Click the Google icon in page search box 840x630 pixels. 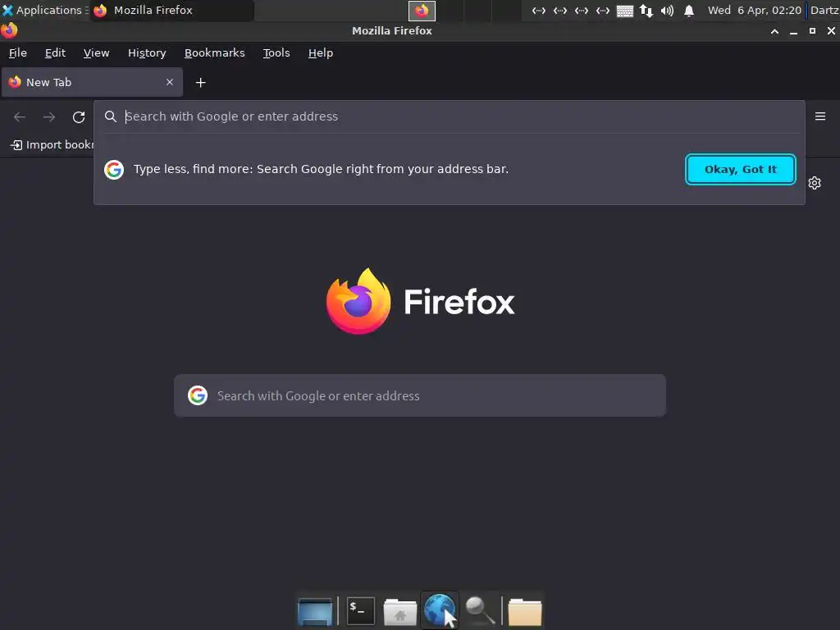pyautogui.click(x=198, y=395)
